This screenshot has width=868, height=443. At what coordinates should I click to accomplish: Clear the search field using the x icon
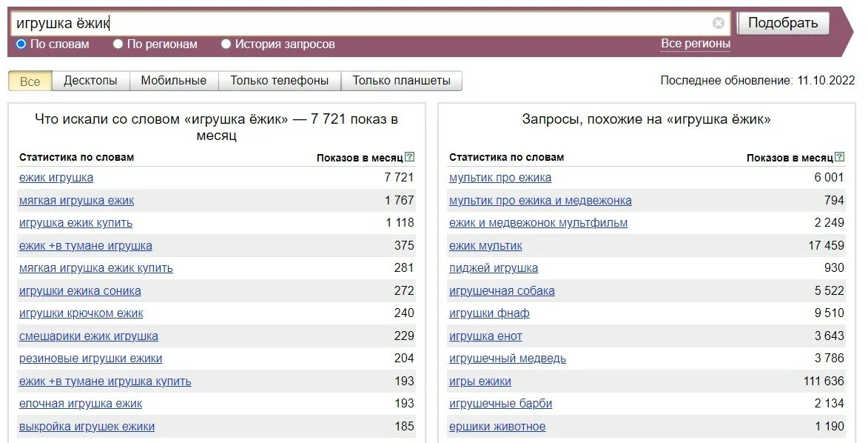[x=719, y=21]
